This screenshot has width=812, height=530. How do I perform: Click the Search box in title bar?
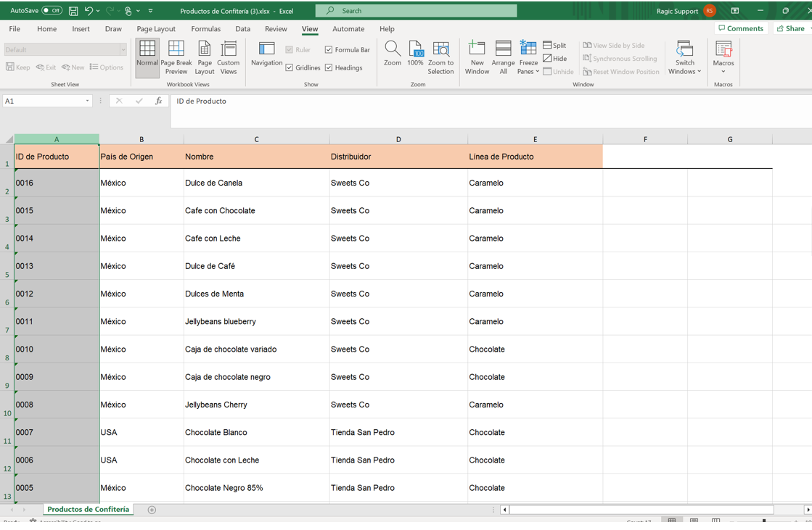417,11
